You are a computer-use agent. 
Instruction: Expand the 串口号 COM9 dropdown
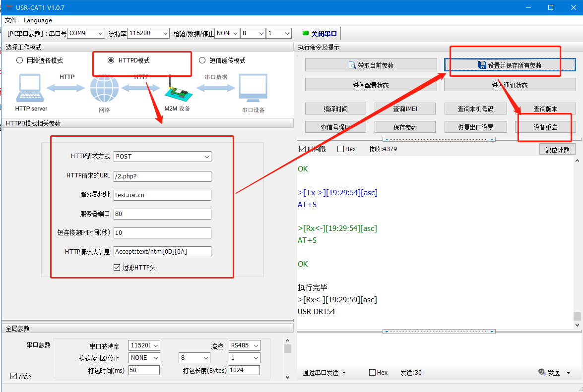86,33
